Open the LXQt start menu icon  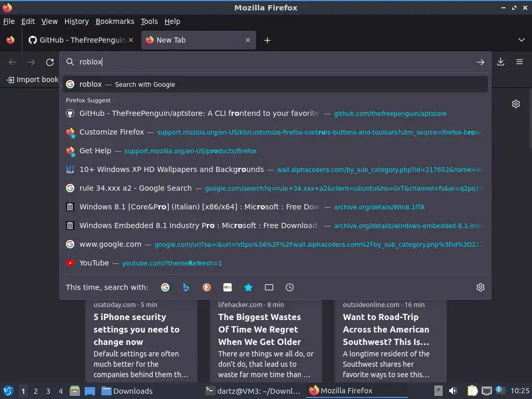8,391
